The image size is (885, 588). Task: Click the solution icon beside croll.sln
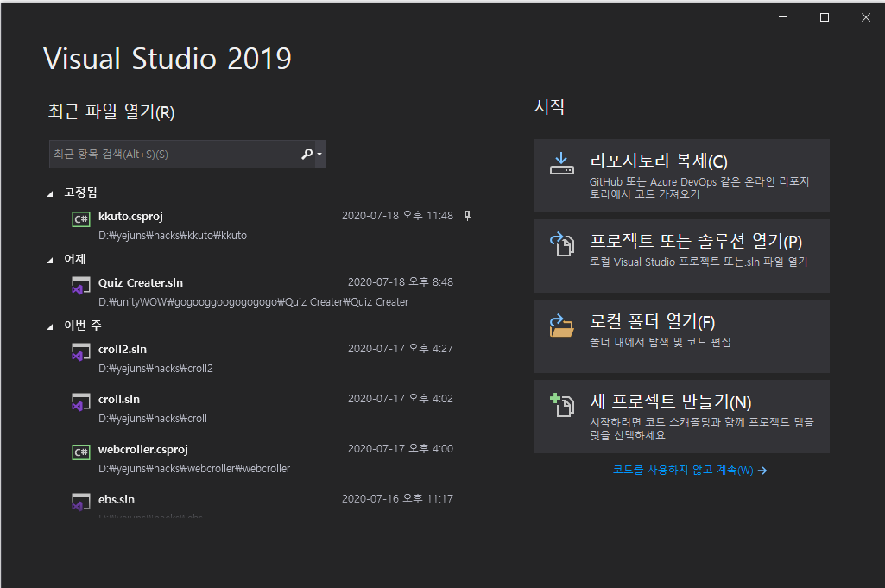[x=80, y=402]
